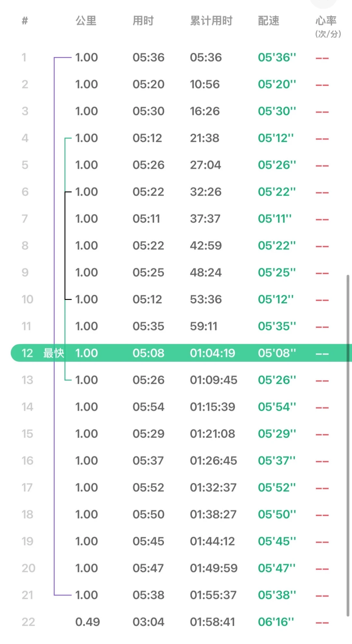Screen dimensions: 352x644
Task: Click the # column header
Action: pyautogui.click(x=25, y=21)
